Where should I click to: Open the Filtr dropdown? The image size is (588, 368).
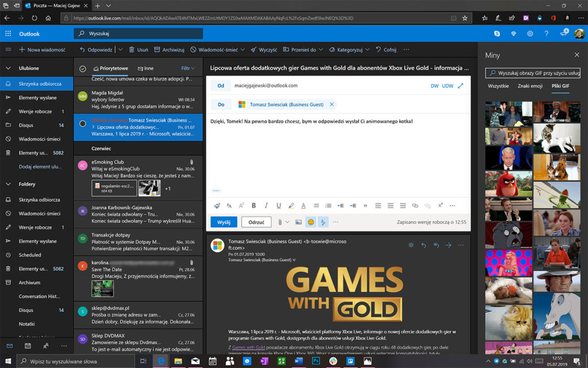click(x=188, y=68)
